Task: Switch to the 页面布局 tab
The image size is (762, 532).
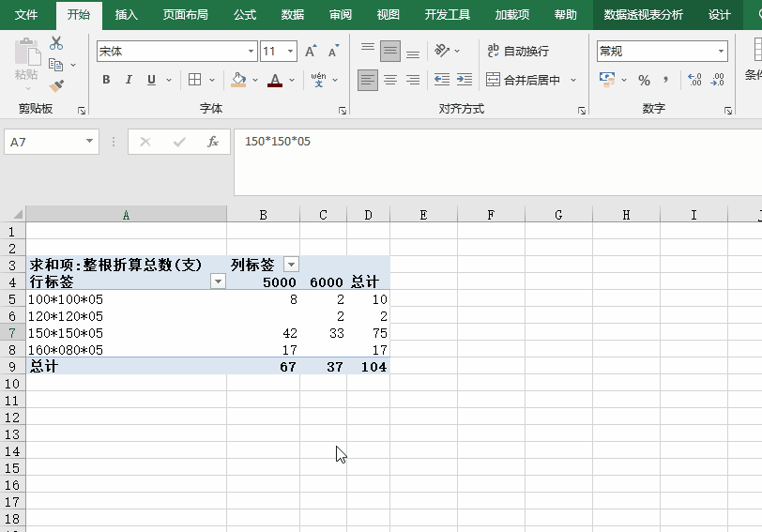Action: click(185, 15)
